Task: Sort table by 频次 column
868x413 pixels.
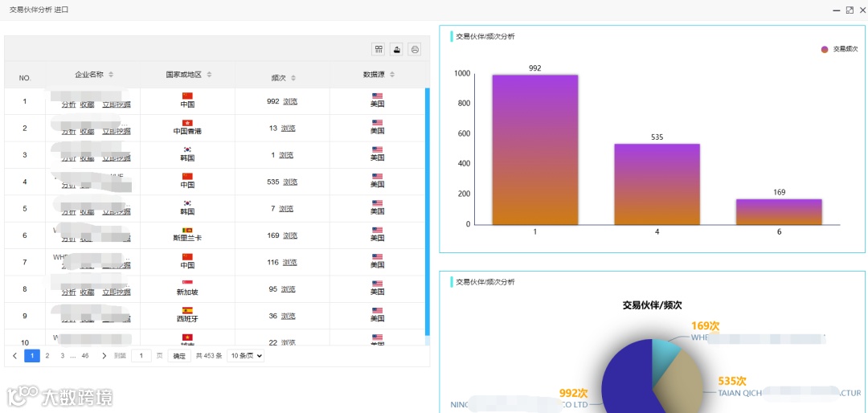Action: pos(293,78)
